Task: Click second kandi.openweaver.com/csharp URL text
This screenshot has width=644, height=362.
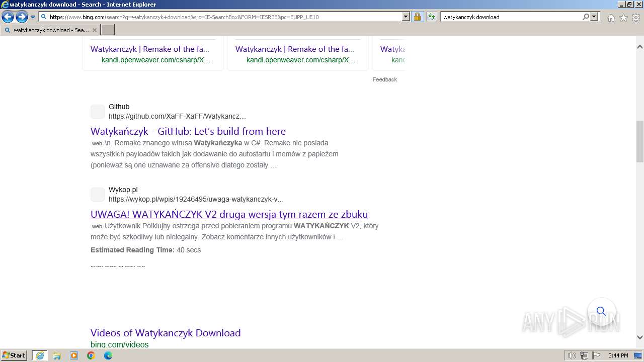Action: (301, 60)
